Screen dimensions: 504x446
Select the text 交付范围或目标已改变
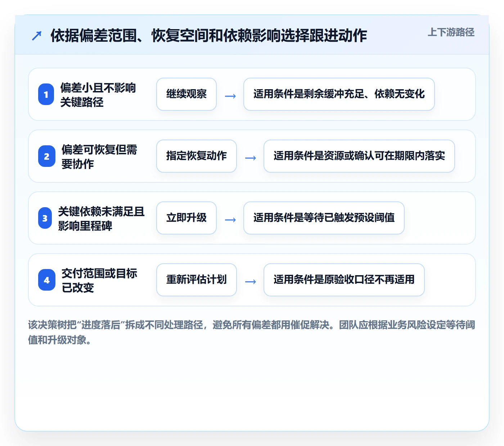pos(99,280)
